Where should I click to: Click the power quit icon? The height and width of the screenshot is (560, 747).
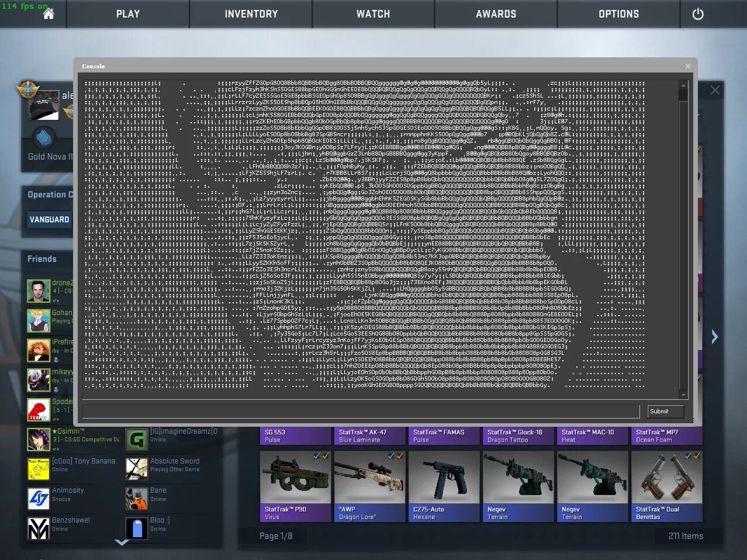698,14
